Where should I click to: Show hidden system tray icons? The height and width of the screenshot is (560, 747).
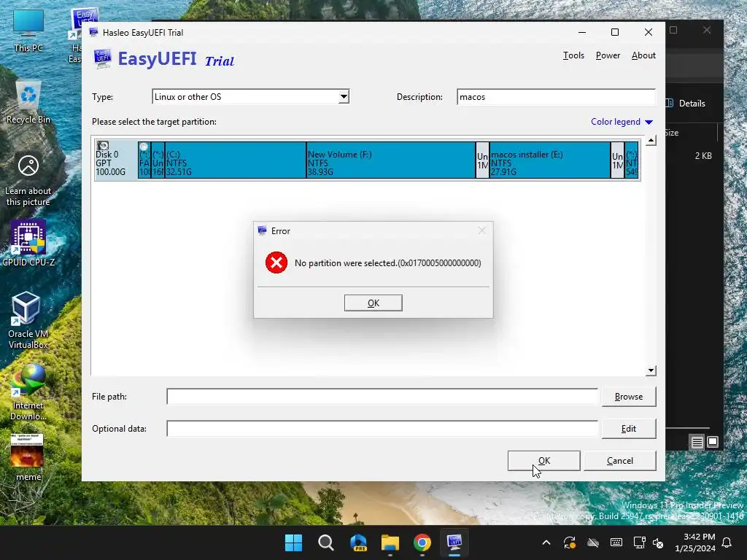546,542
